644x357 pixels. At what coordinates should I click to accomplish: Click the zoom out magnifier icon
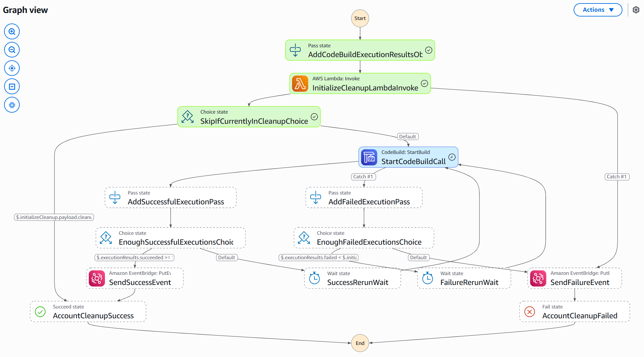(x=12, y=50)
